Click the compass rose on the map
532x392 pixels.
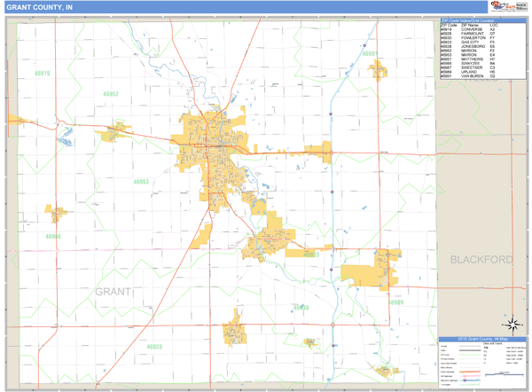tap(512, 325)
